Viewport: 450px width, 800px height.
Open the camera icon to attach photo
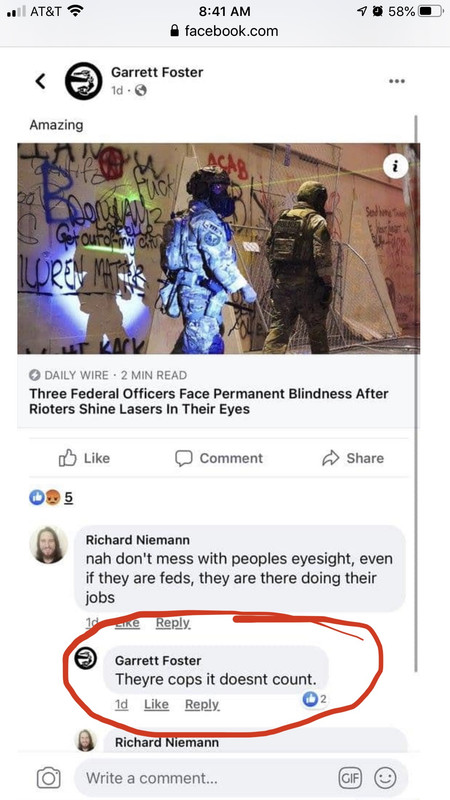coord(48,778)
